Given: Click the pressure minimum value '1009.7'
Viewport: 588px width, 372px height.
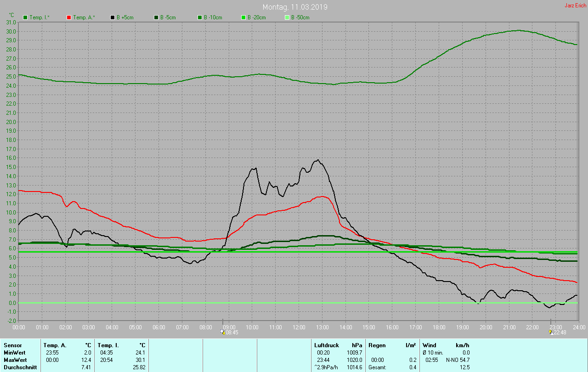Looking at the screenshot, I should click(354, 352).
